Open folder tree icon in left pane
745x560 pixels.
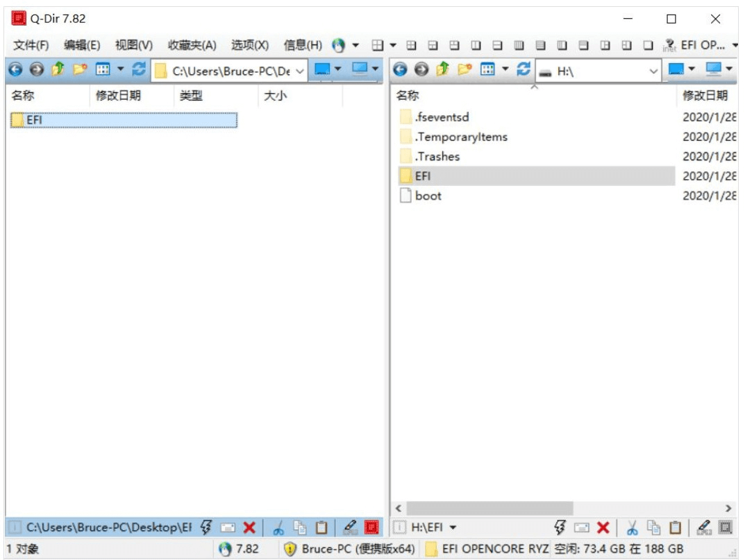pos(80,69)
